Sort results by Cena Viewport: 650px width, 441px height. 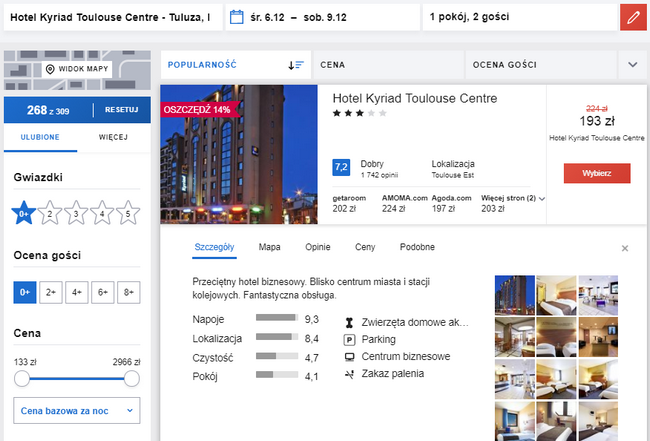388,65
